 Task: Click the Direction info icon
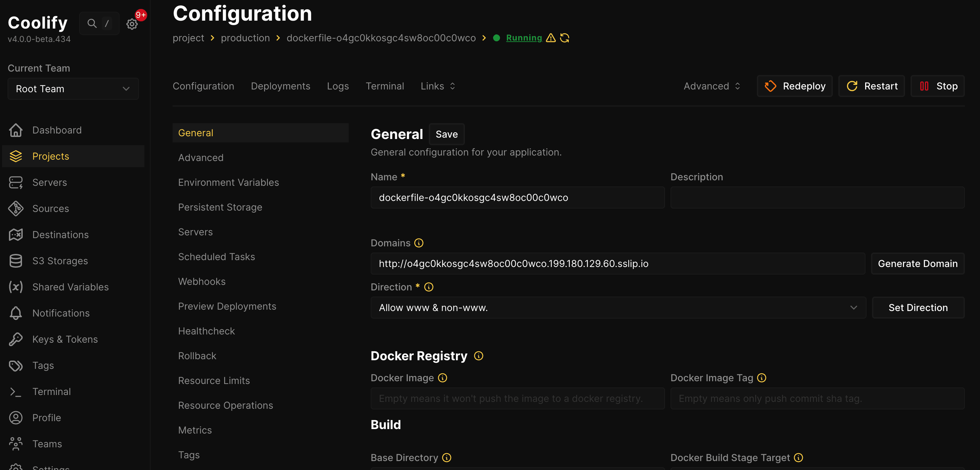428,287
